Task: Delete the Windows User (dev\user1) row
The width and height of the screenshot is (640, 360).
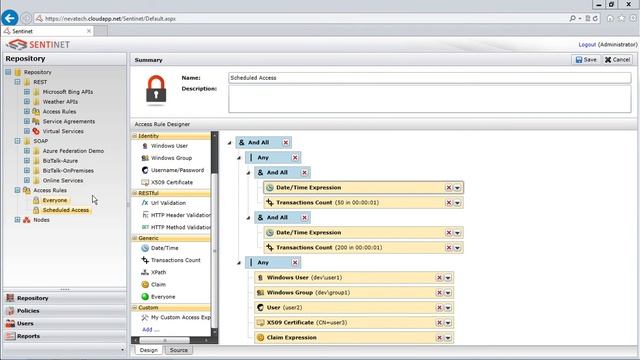Action: click(x=439, y=278)
